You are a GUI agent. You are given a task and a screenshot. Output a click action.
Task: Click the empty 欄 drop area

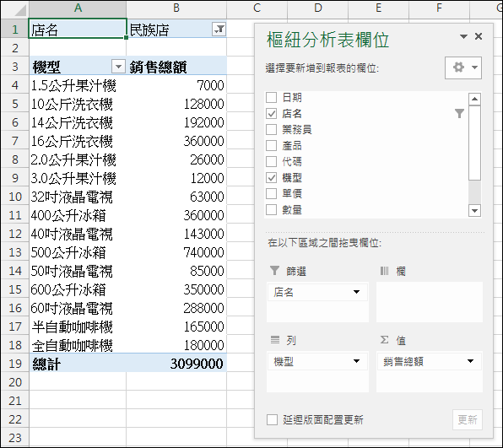coord(430,302)
